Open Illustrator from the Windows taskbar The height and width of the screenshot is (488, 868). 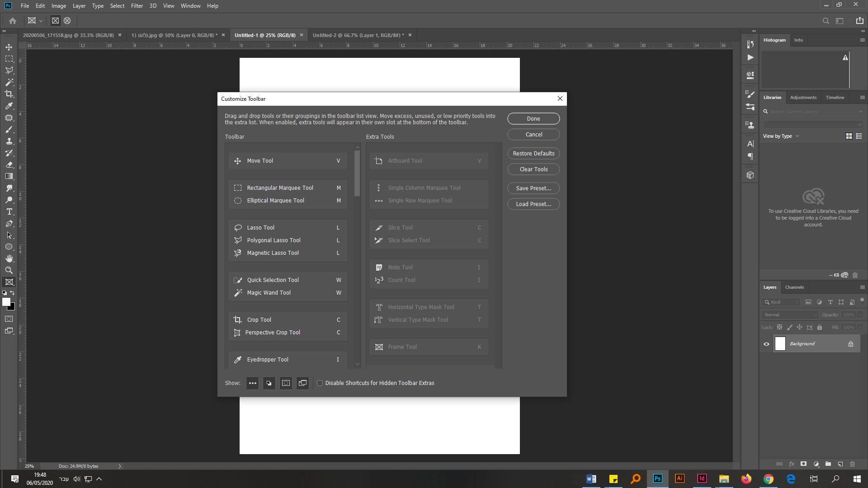point(679,479)
